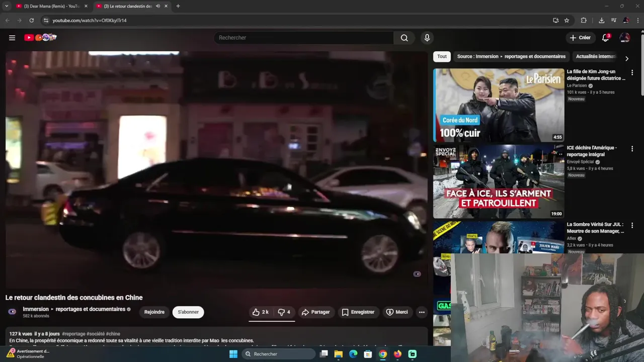This screenshot has width=644, height=362.
Task: Open options for Kim Jong-un video
Action: click(632, 72)
